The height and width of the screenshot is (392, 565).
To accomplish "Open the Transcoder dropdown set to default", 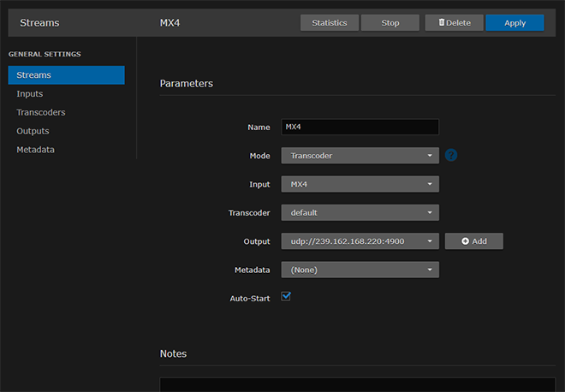I will tap(360, 212).
